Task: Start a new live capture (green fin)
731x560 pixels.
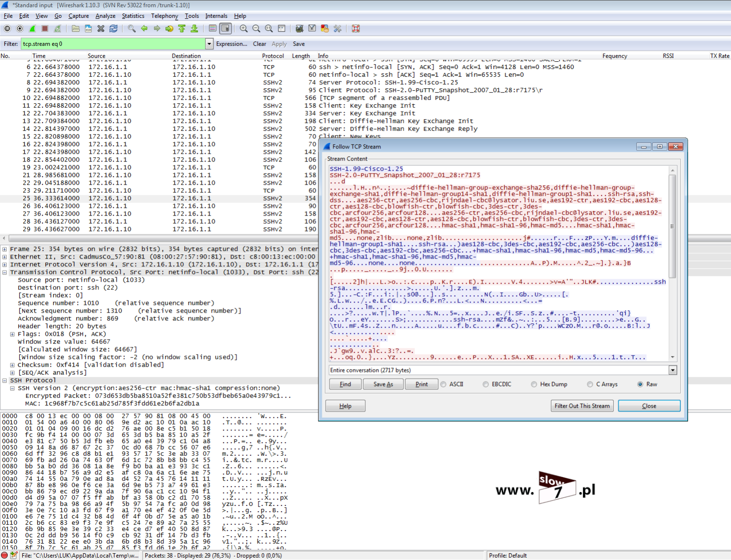Action: 32,28
